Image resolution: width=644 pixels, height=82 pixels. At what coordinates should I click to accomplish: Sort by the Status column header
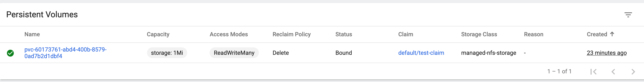344,34
